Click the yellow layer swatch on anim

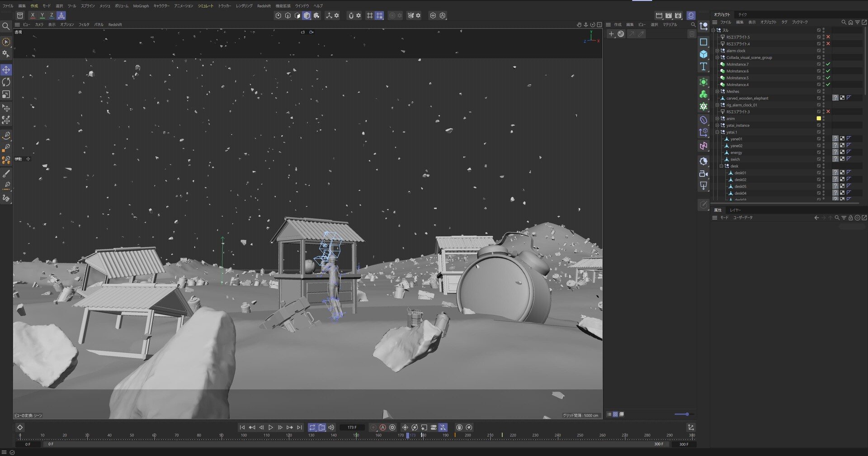click(x=819, y=119)
